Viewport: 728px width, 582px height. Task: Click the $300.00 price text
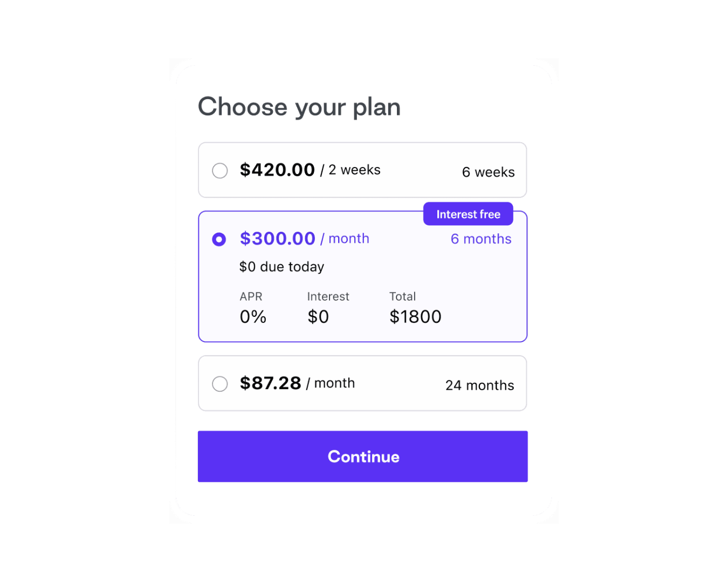[277, 239]
